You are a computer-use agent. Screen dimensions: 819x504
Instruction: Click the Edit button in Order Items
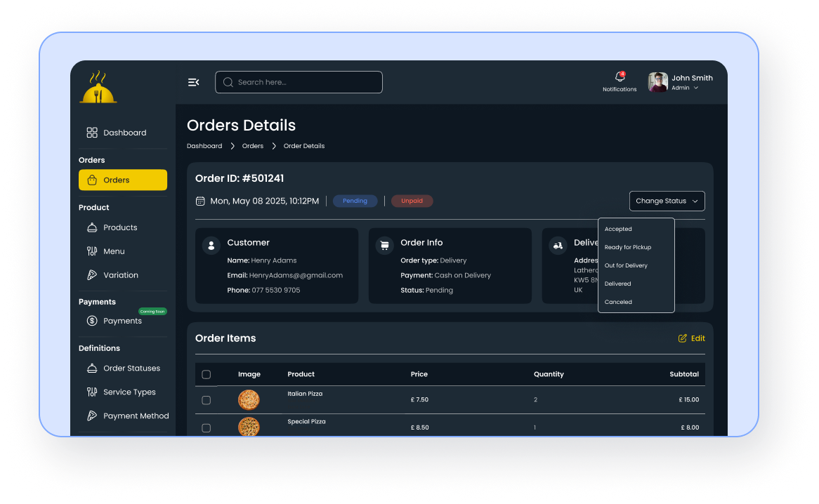[x=691, y=338]
